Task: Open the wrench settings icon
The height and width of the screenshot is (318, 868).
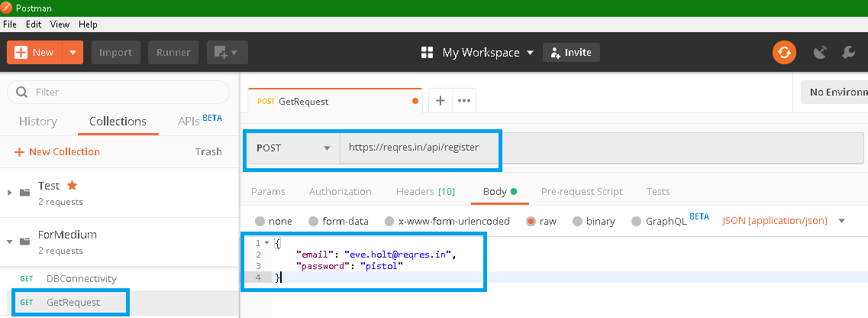Action: (x=849, y=53)
